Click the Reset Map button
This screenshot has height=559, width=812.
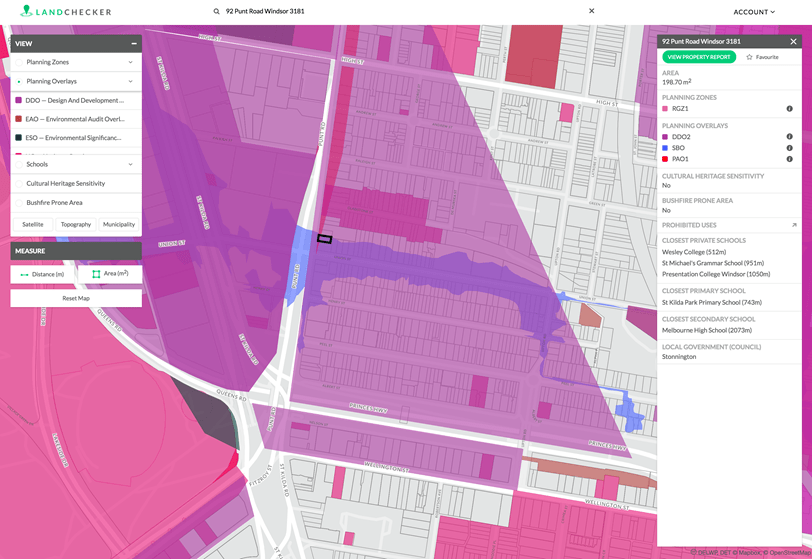(x=76, y=298)
